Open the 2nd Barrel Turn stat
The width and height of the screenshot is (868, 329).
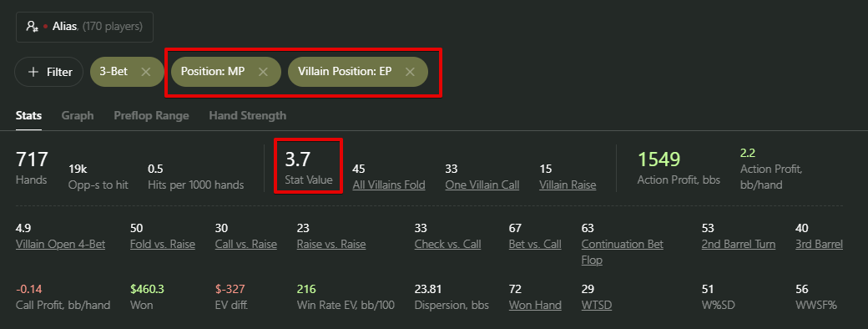(739, 245)
